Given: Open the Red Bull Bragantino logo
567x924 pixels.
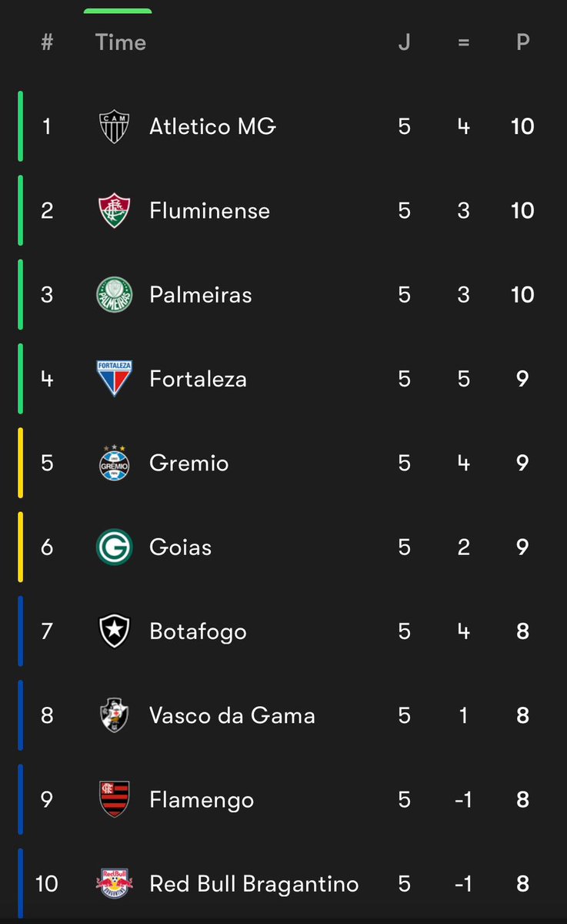Looking at the screenshot, I should [x=115, y=883].
